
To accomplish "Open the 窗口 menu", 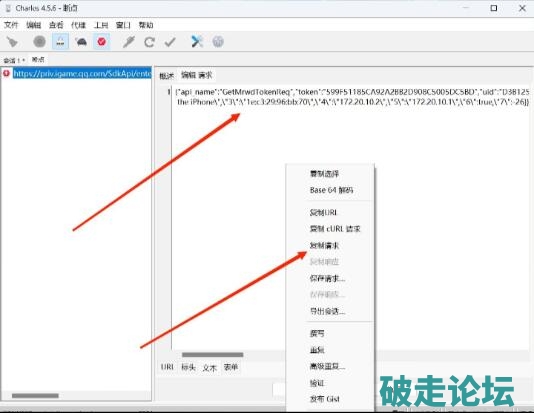I will 123,25.
